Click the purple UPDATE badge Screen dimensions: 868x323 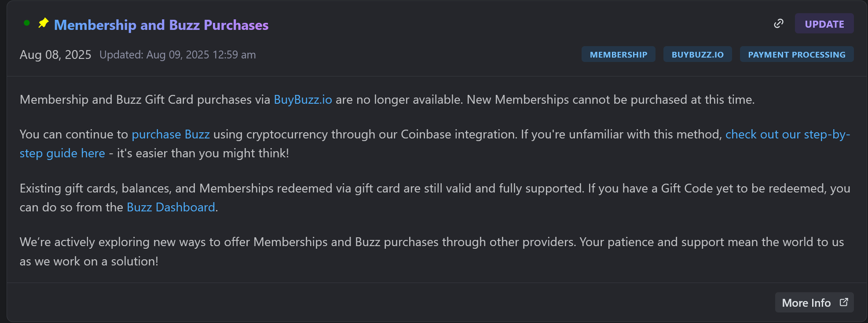point(824,24)
